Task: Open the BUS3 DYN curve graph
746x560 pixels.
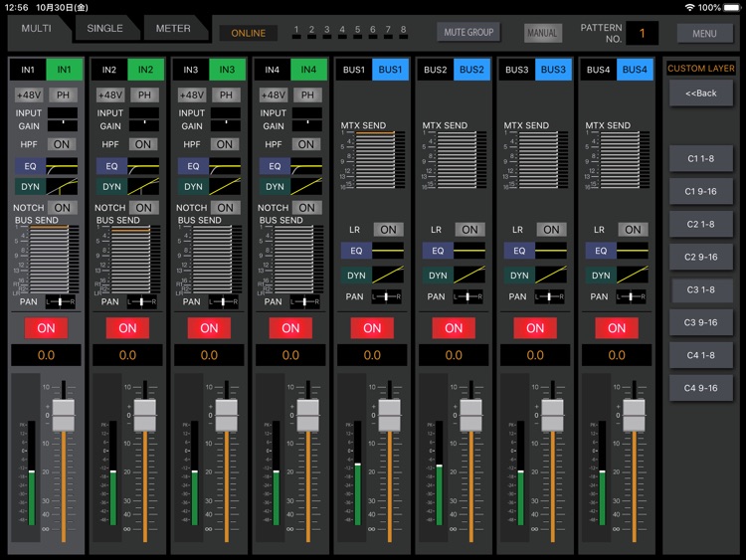Action: click(x=550, y=275)
